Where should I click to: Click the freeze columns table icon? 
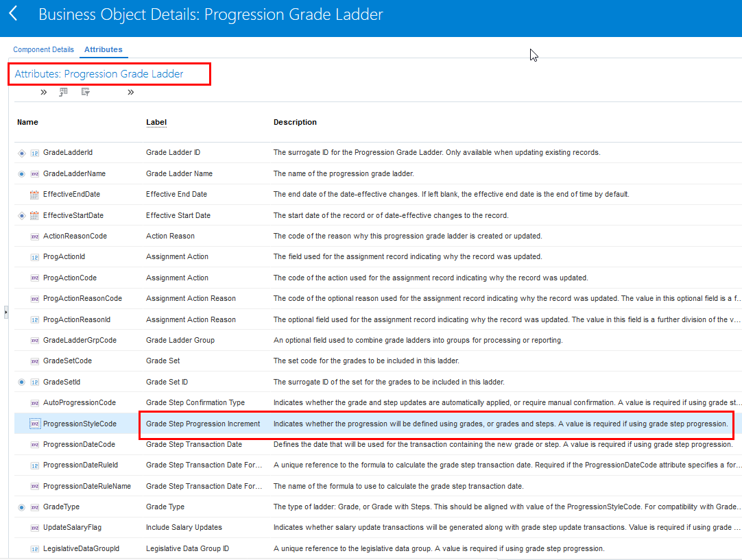pos(63,92)
